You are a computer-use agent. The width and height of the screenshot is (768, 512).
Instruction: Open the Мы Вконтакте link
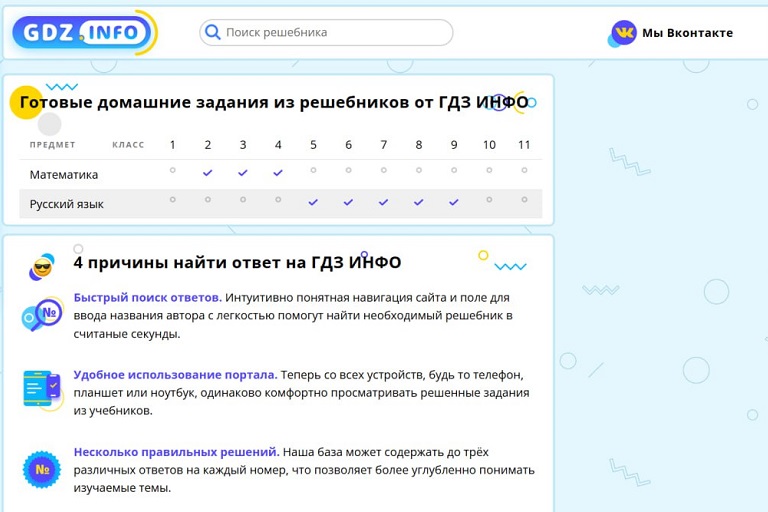tap(687, 33)
